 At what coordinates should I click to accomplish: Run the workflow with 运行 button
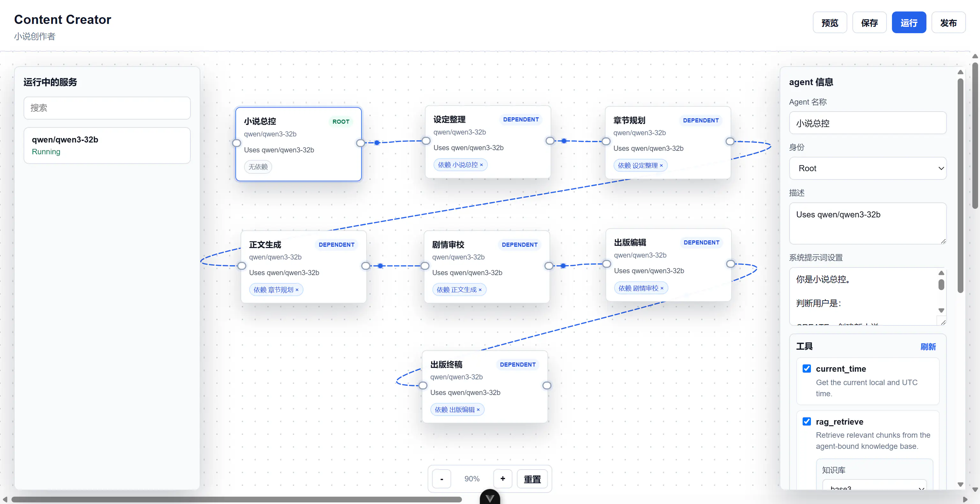click(x=909, y=23)
